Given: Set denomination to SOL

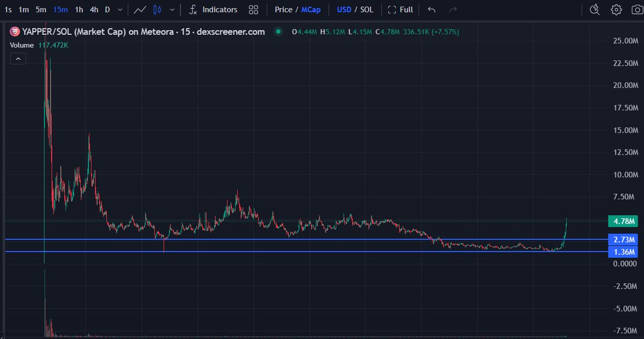Looking at the screenshot, I should [x=367, y=10].
